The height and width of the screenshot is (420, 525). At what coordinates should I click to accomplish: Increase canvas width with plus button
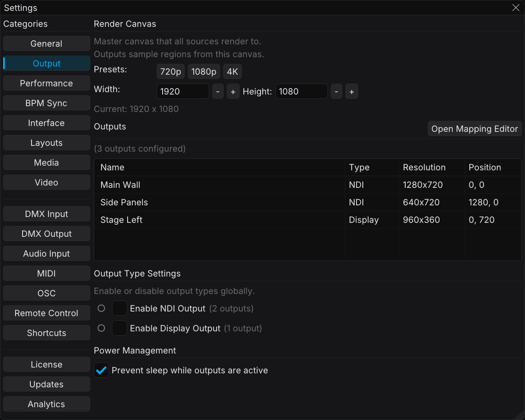click(x=233, y=91)
